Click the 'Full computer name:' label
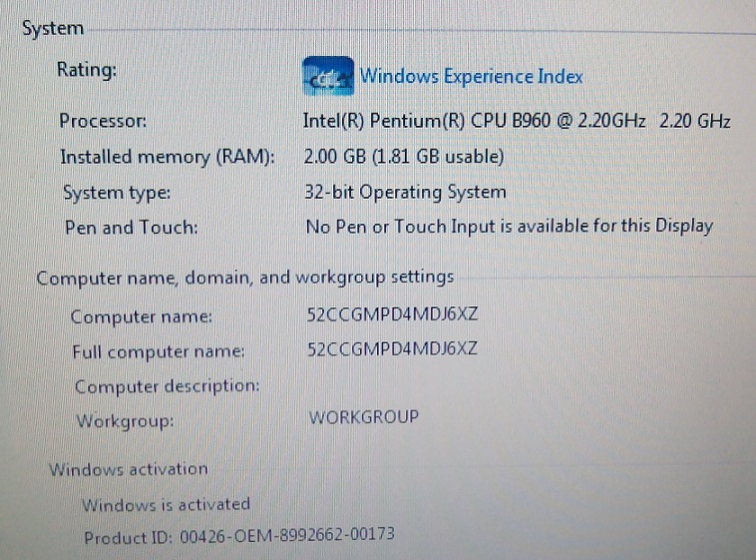Viewport: 756px width, 560px height. (x=159, y=351)
